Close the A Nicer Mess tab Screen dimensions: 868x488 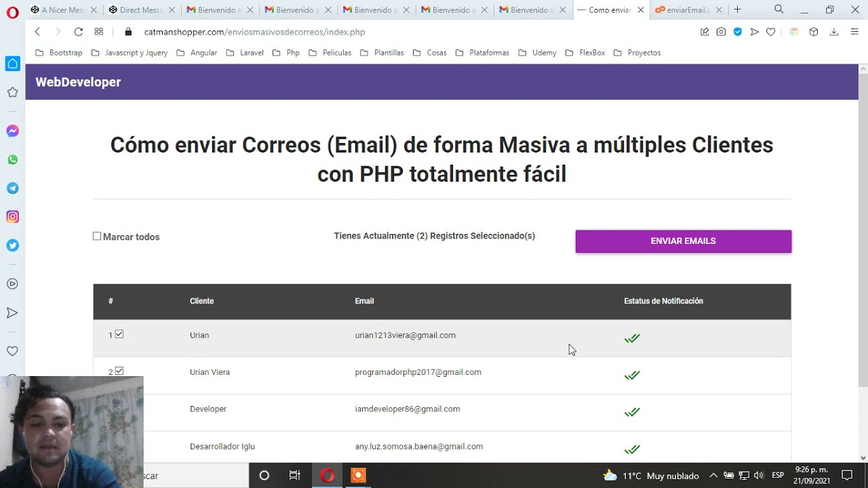click(x=94, y=10)
